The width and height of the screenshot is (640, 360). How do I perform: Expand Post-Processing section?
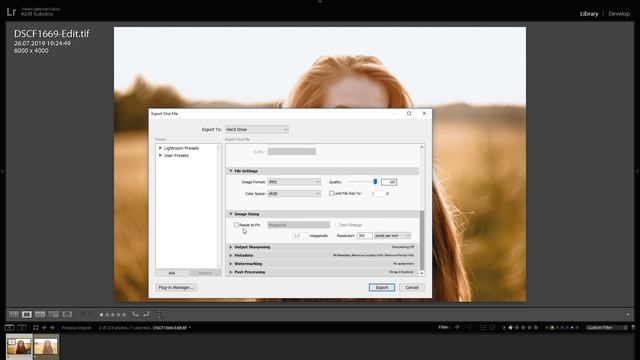(x=231, y=272)
